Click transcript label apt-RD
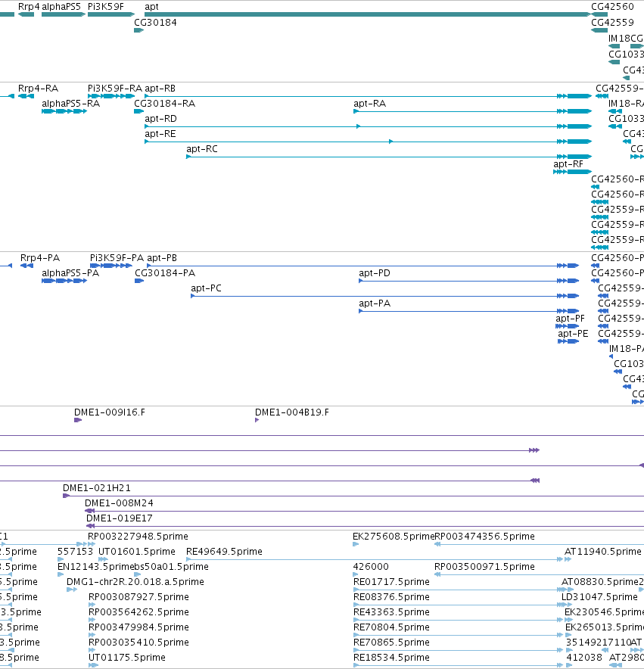The width and height of the screenshot is (644, 669). point(160,119)
